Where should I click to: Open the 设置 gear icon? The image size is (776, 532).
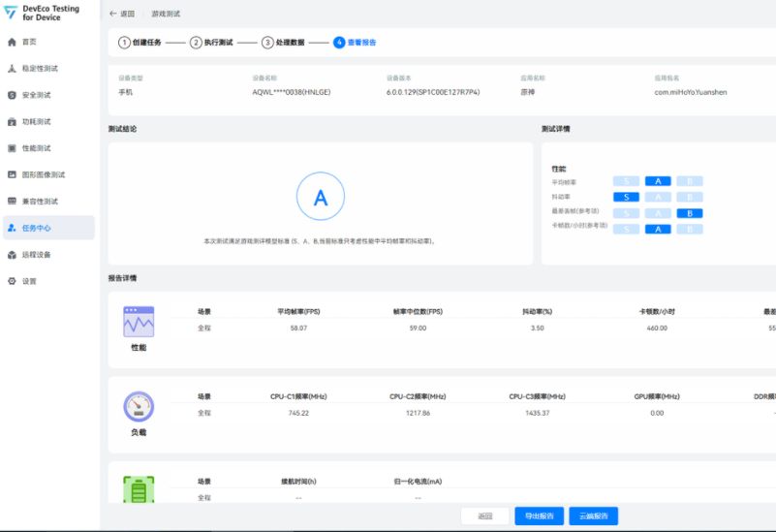12,281
